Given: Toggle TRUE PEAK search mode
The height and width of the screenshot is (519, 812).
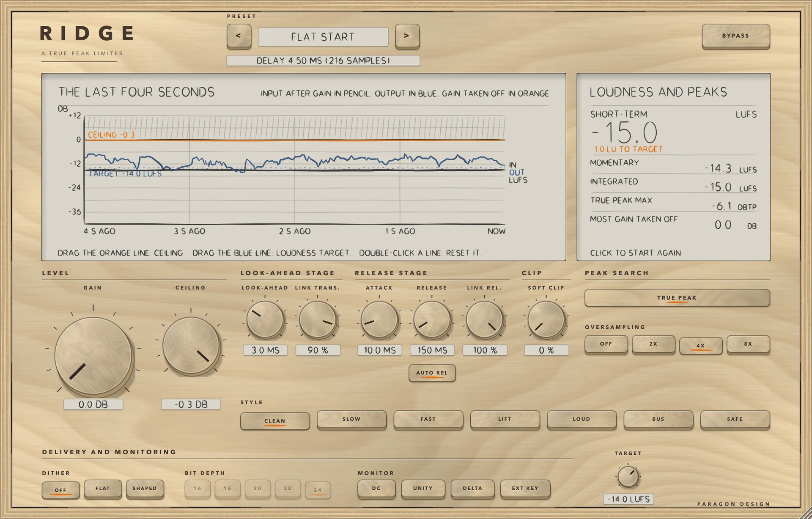Looking at the screenshot, I should (677, 298).
